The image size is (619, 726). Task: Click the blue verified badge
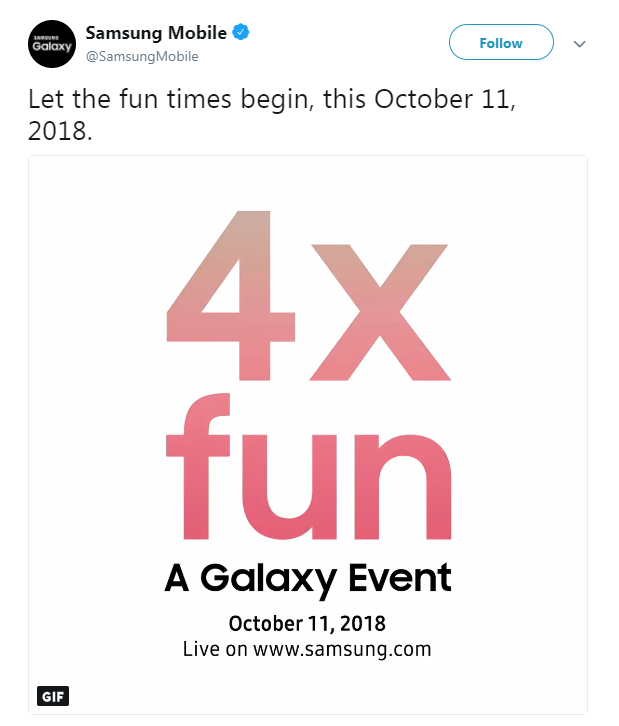(240, 33)
